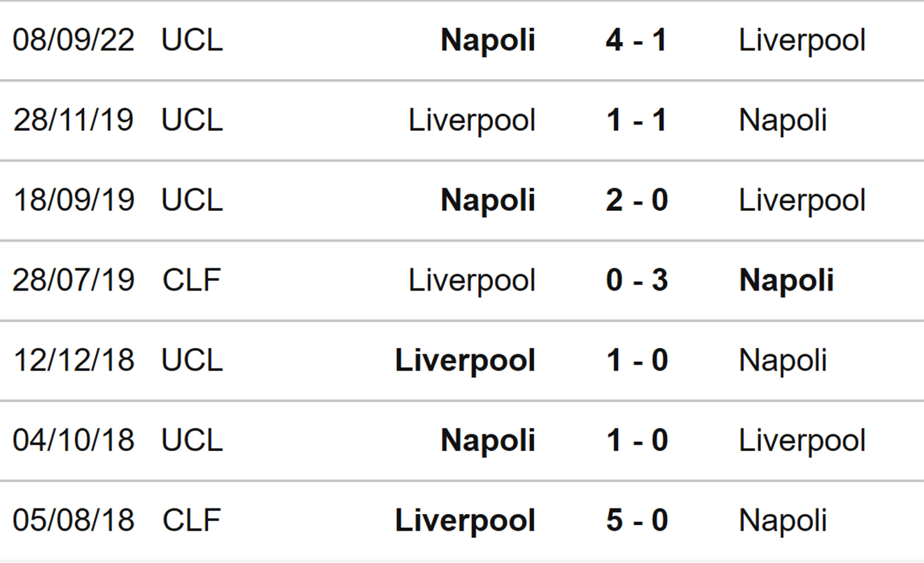
Task: Open the 0 - 3 score on 28/07/19
Action: pos(636,280)
